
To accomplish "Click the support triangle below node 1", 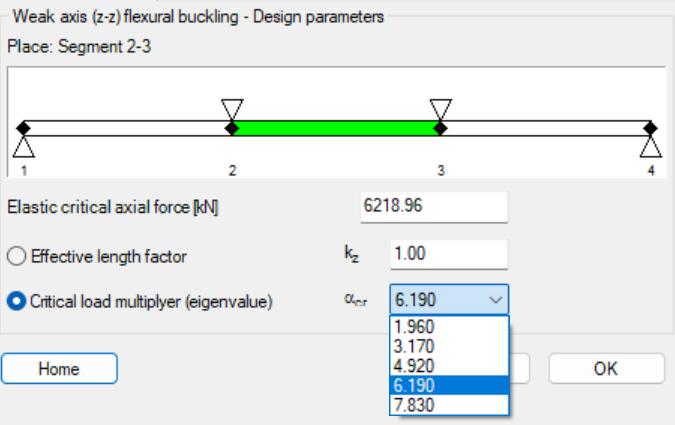I will point(24,146).
